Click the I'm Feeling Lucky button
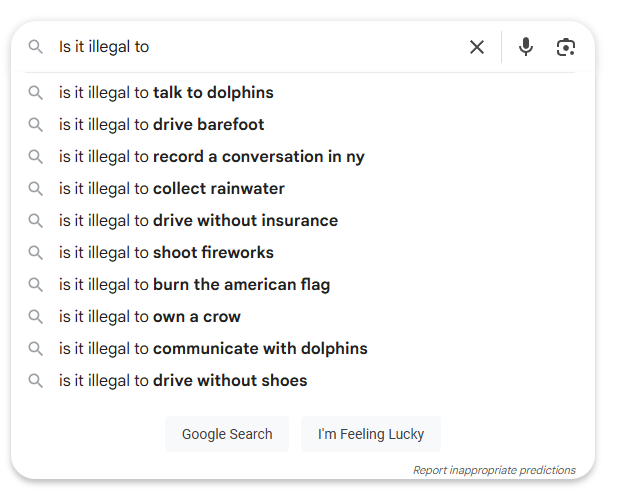637x491 pixels. pos(370,434)
